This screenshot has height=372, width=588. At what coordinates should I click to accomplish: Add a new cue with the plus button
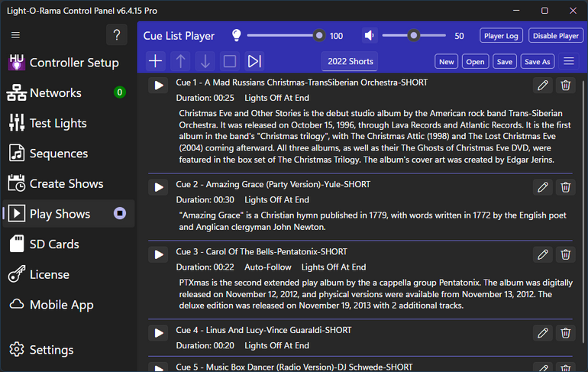pyautogui.click(x=155, y=61)
